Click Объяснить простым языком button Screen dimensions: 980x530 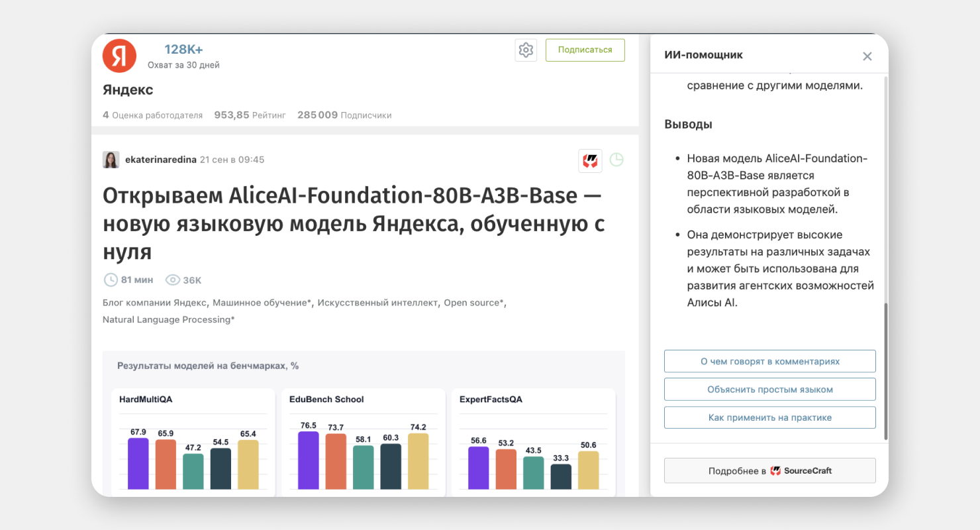(770, 390)
